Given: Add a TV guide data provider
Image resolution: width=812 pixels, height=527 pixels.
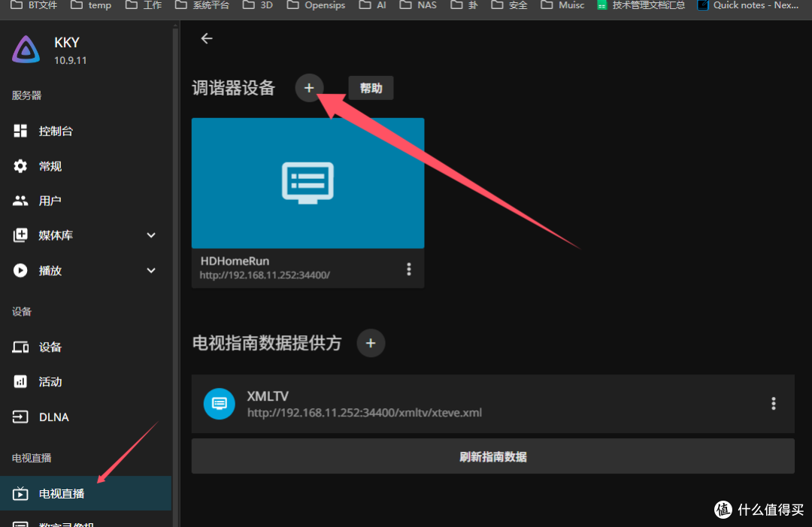Looking at the screenshot, I should 371,344.
